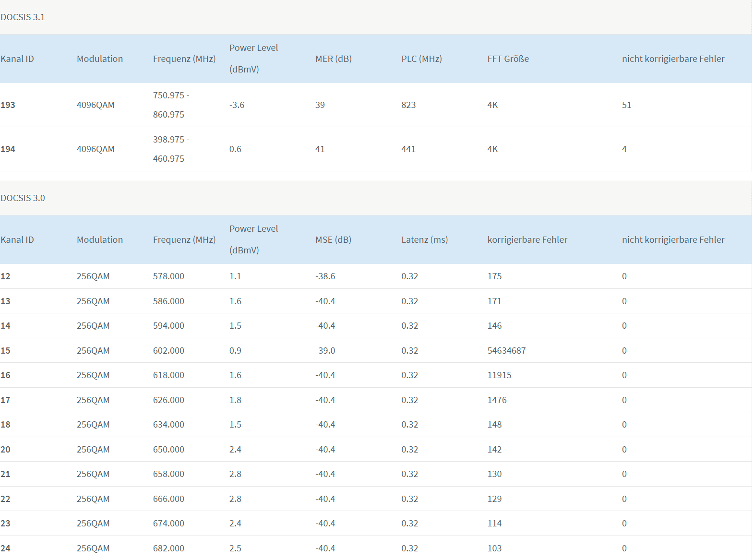Screen dimensions: 754x560
Task: Click correctable errors value 130
Action: point(494,474)
